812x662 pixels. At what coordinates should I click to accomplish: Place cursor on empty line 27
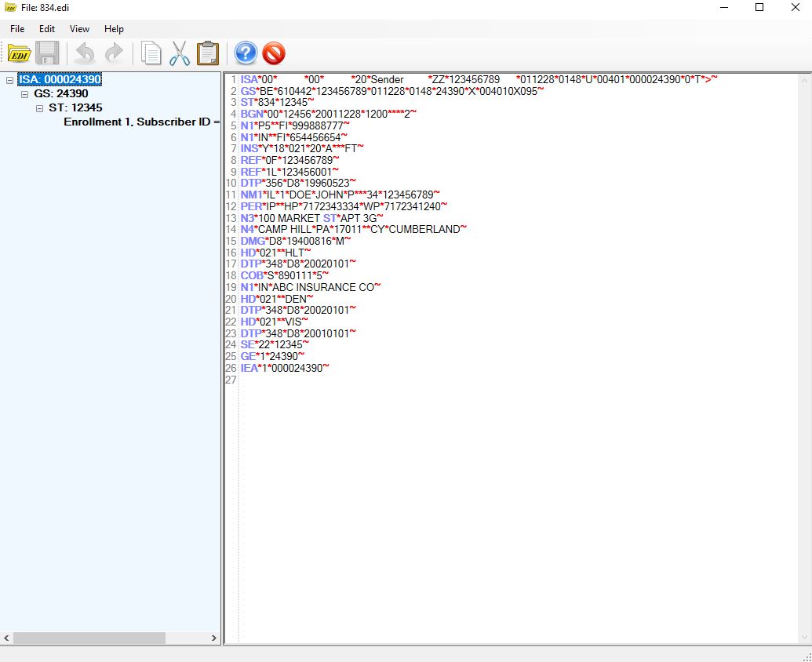(518, 380)
